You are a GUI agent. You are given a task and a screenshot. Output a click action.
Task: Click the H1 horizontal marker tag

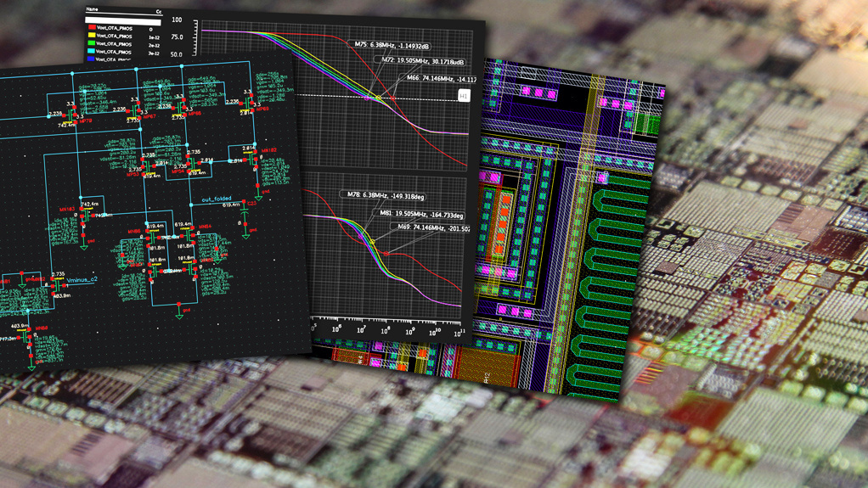coord(465,96)
